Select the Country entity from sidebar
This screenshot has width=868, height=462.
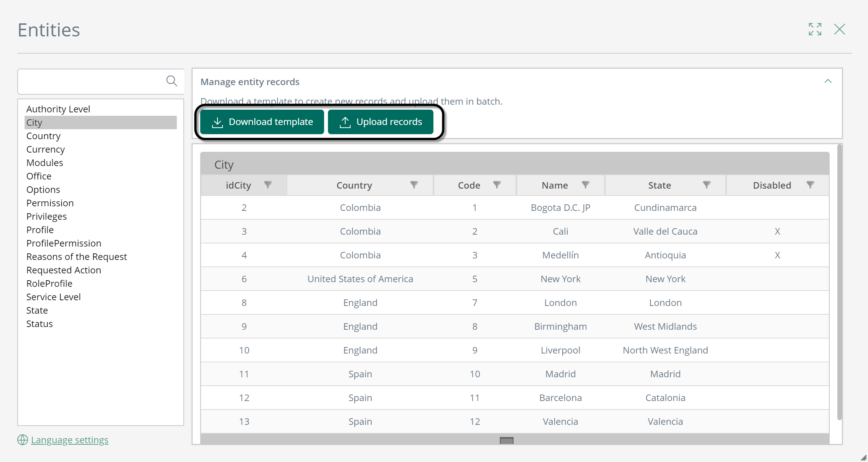[x=43, y=135]
